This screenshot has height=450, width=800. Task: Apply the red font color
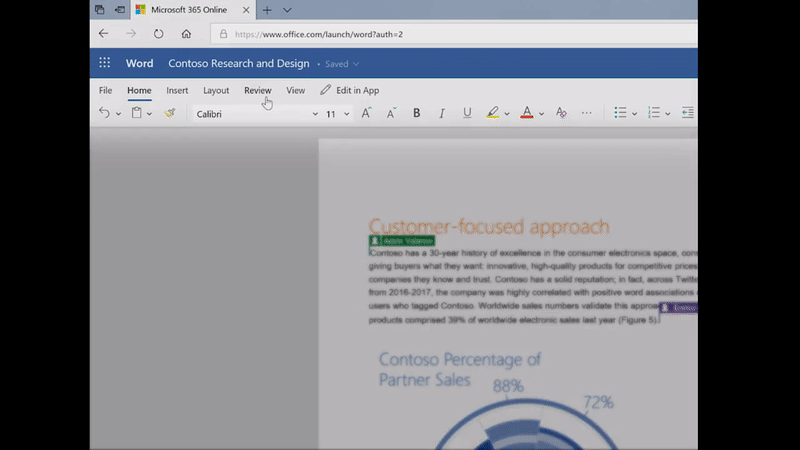pos(527,113)
